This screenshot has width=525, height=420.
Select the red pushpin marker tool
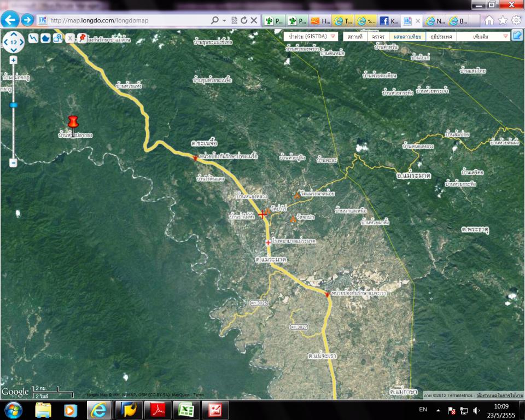click(x=82, y=38)
